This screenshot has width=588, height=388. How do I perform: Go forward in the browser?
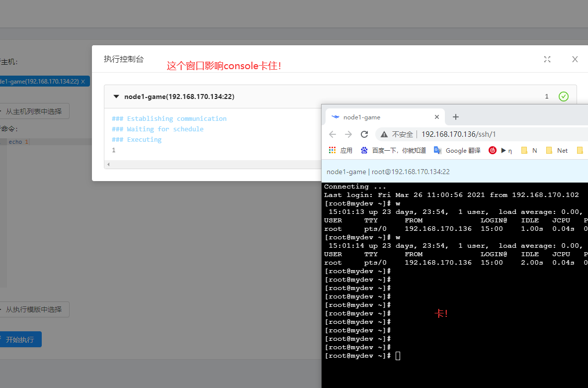pos(348,134)
